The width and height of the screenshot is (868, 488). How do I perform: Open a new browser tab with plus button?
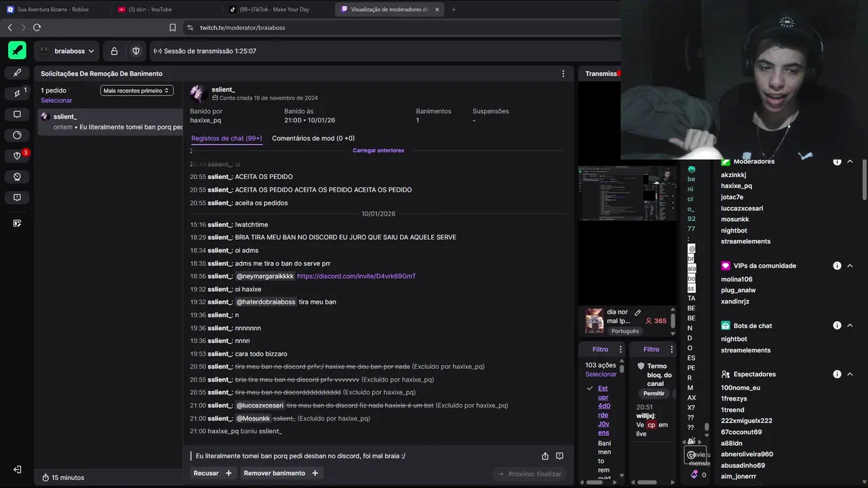(x=454, y=9)
